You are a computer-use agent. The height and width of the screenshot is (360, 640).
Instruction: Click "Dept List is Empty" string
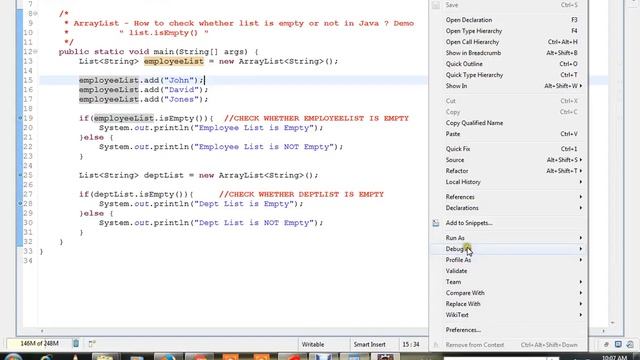coord(244,204)
